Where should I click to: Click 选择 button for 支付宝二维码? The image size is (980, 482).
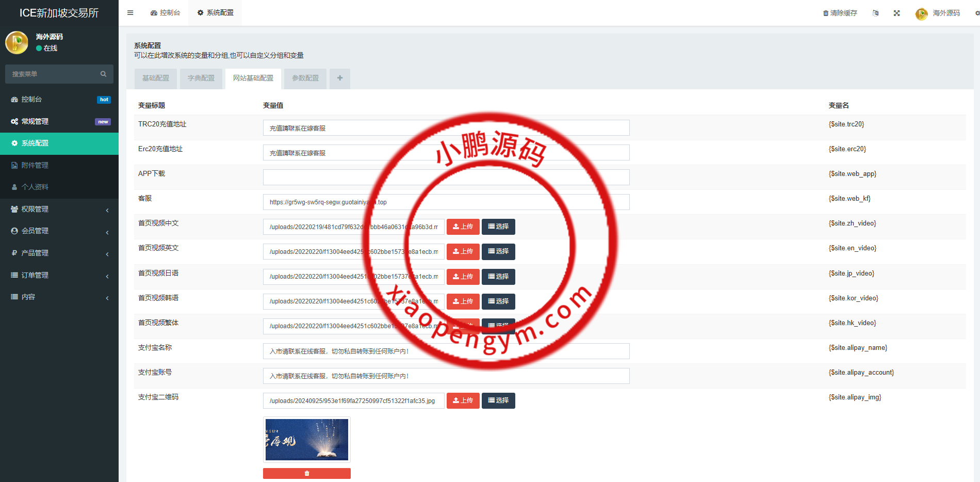point(498,401)
